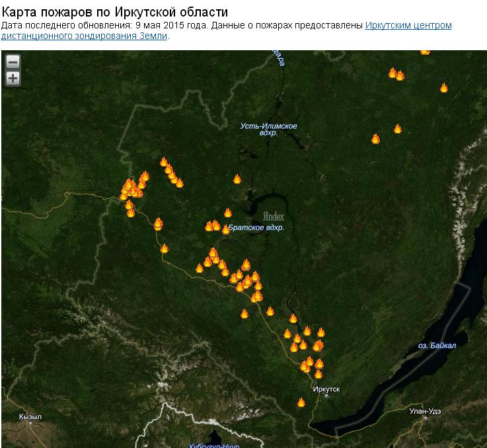Click the Усть-Илимское вдхр. label
The height and width of the screenshot is (448, 487).
268,129
